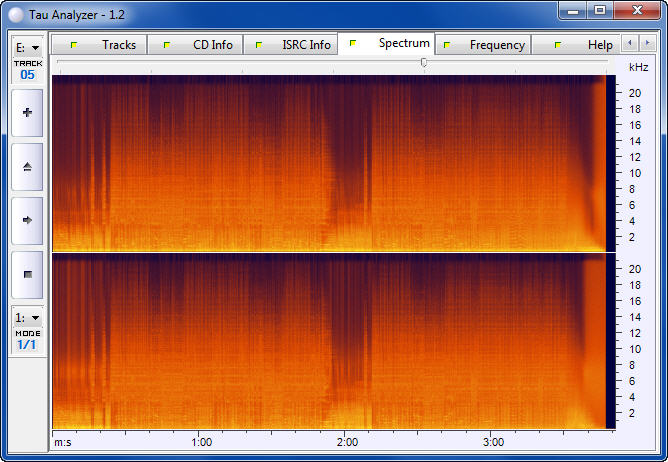Open the CD Info tab
The height and width of the screenshot is (462, 668).
(x=202, y=45)
